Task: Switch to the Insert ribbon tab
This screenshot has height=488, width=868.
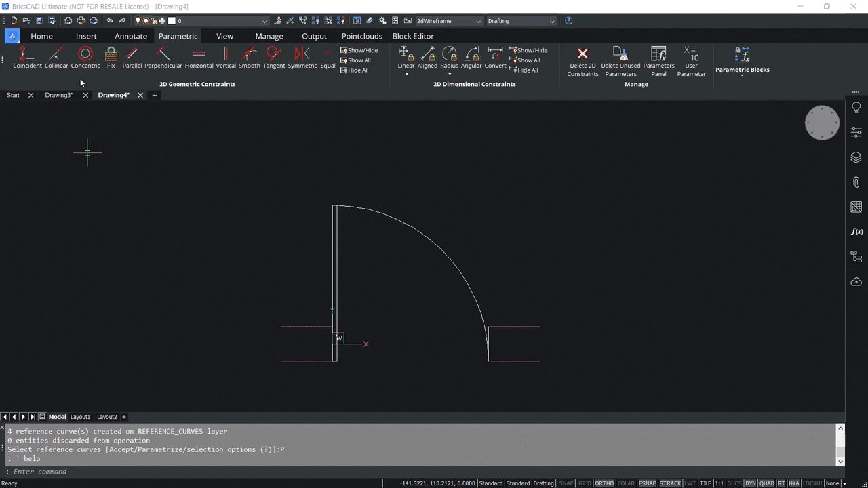Action: (86, 36)
